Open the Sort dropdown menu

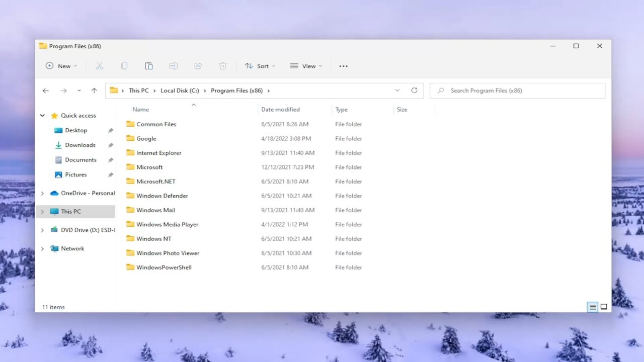(260, 66)
